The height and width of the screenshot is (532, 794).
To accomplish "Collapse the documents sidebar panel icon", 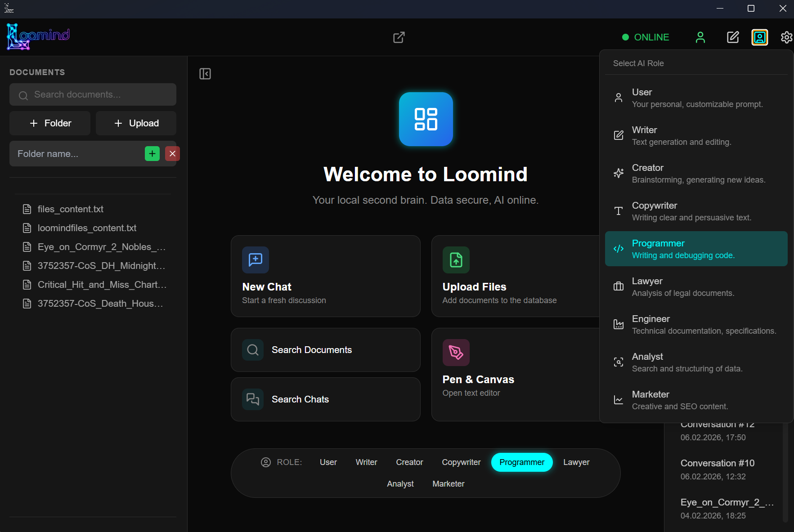I will 205,74.
